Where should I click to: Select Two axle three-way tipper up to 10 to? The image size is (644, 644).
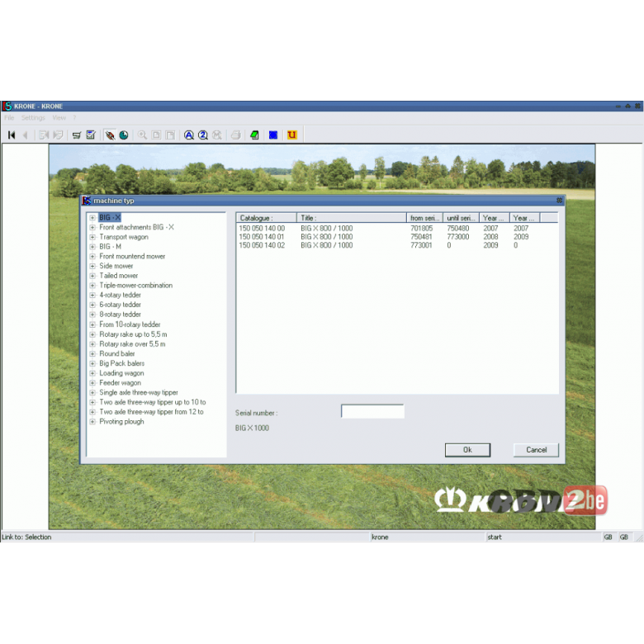(153, 402)
